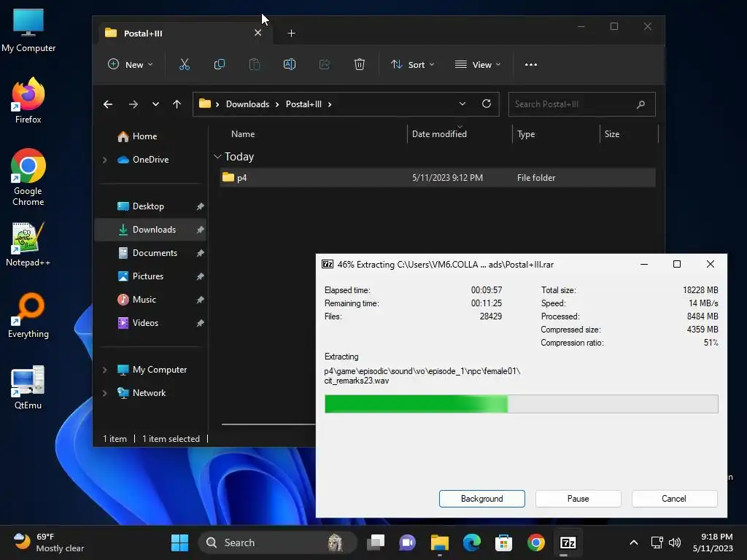Select Music in navigation pane
Image resolution: width=747 pixels, height=560 pixels.
click(150, 300)
